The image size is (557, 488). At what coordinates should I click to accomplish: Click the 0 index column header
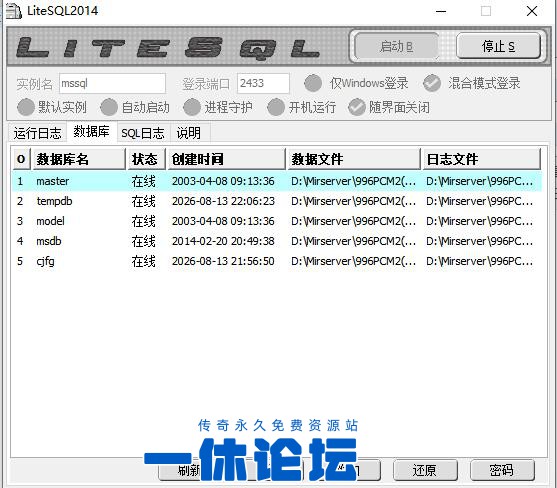pyautogui.click(x=22, y=159)
